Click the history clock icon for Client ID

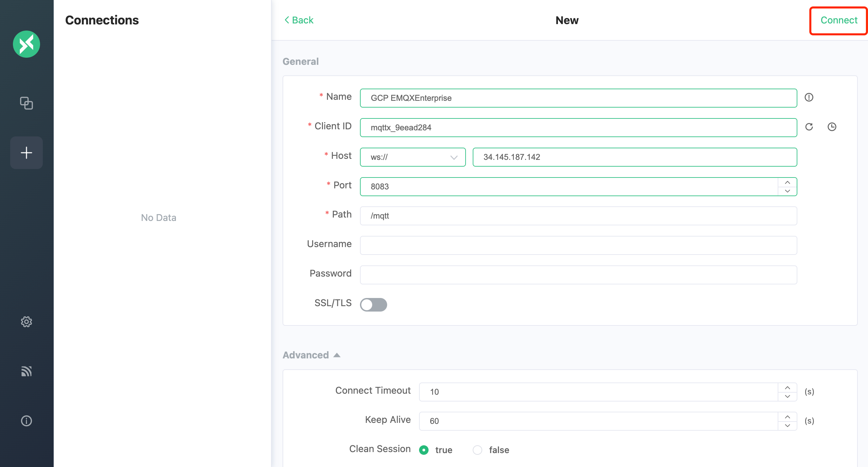coord(832,127)
